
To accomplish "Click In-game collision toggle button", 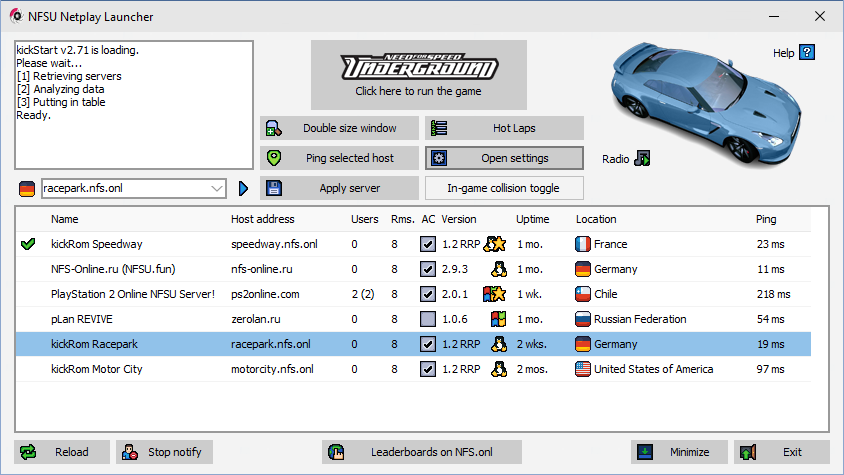I will (504, 188).
